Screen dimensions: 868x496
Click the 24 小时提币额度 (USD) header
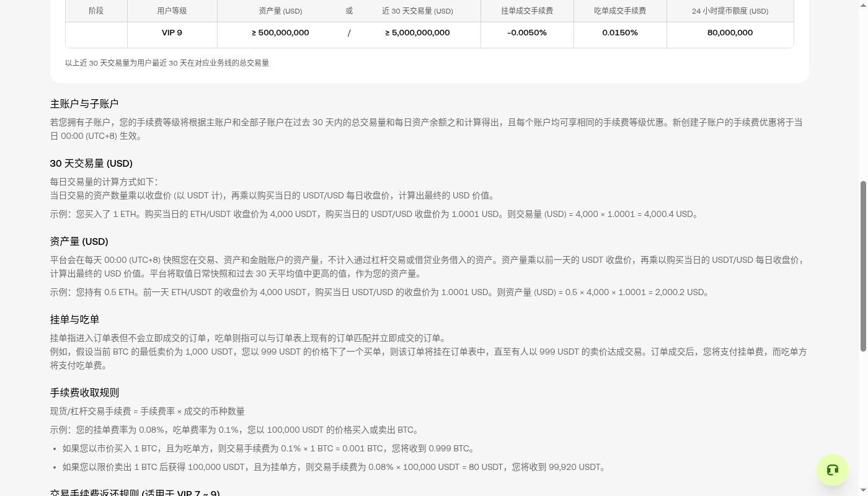coord(730,11)
